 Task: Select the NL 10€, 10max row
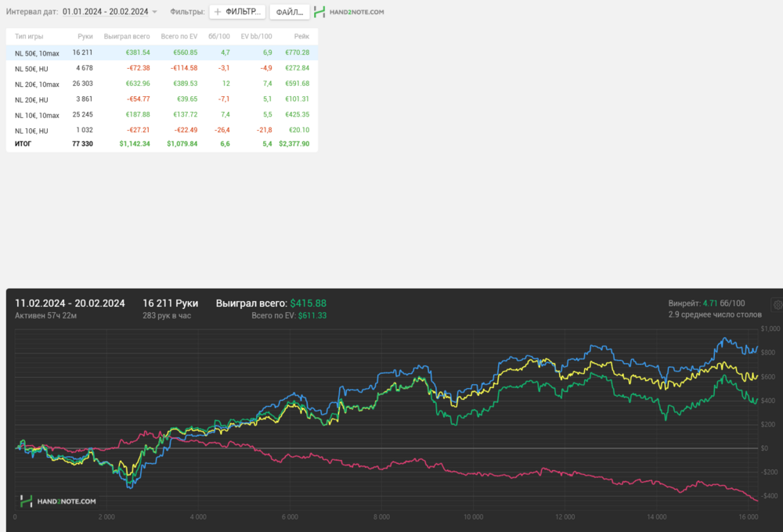click(162, 115)
